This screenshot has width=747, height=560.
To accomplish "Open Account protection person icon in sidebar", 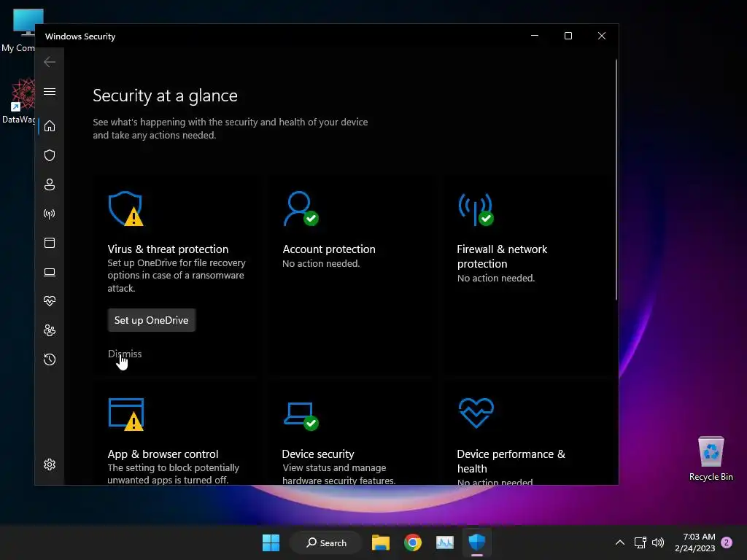I will pyautogui.click(x=50, y=184).
